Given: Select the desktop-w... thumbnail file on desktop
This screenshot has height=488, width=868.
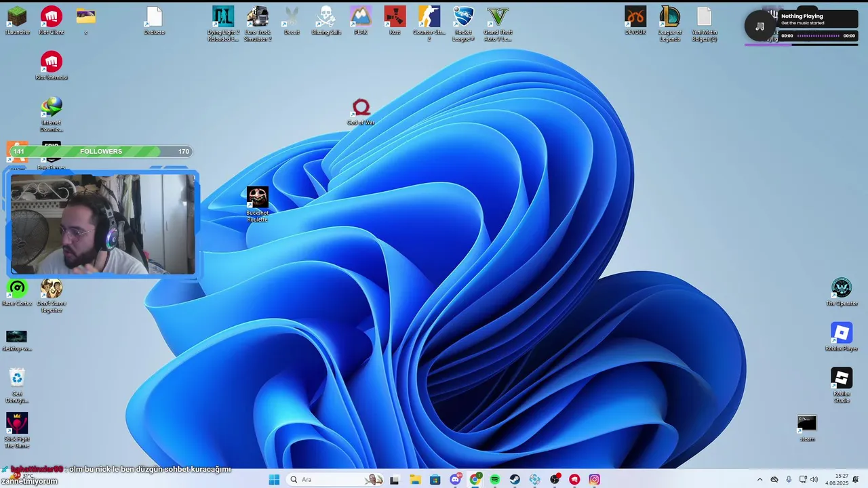Looking at the screenshot, I should (17, 341).
